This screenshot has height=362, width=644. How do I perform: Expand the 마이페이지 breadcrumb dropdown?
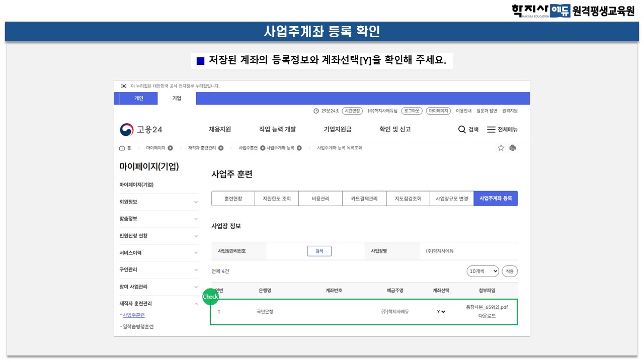pos(170,148)
